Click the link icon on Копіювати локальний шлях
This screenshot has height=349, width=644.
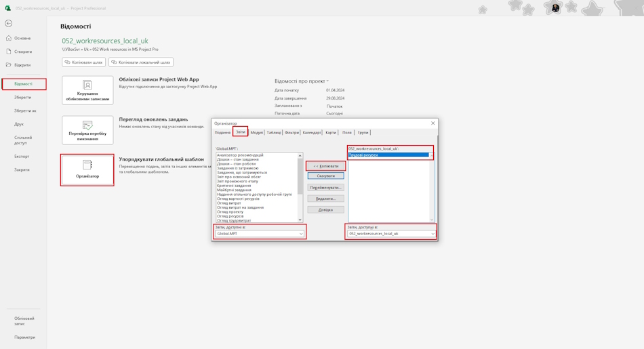pos(114,62)
